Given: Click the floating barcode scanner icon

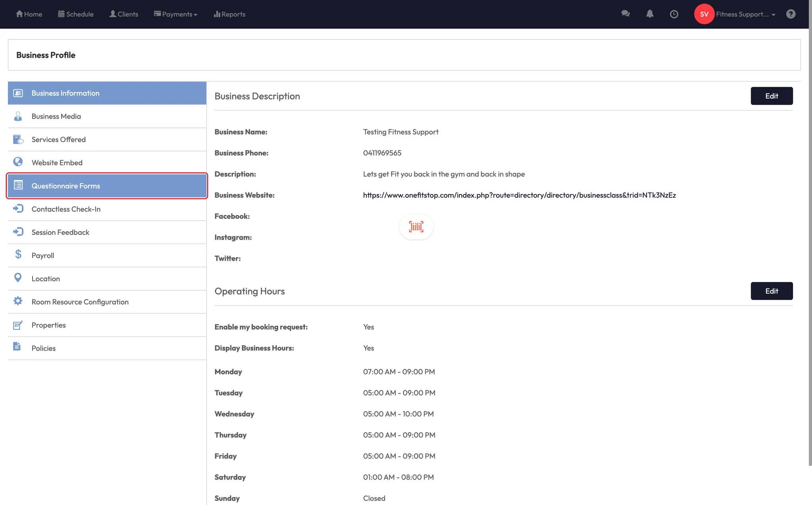Looking at the screenshot, I should coord(416,227).
